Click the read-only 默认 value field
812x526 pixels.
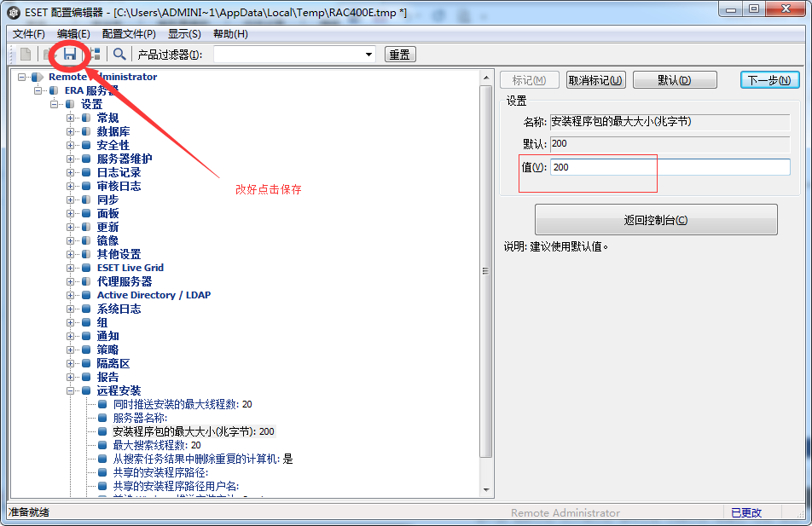[x=670, y=144]
